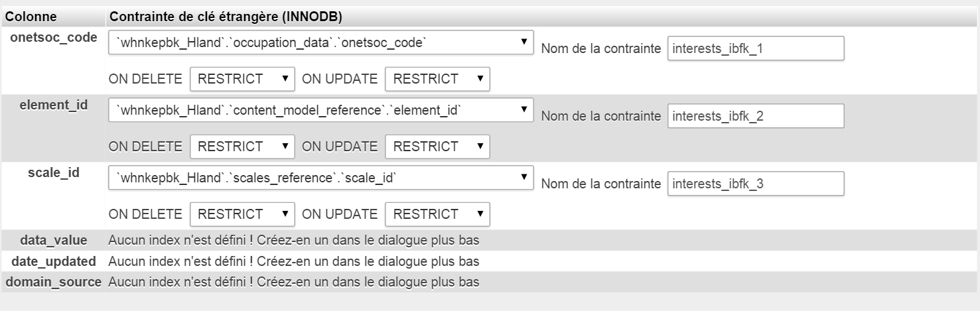The width and height of the screenshot is (980, 311).
Task: Click the date_updated column row
Action: [490, 261]
